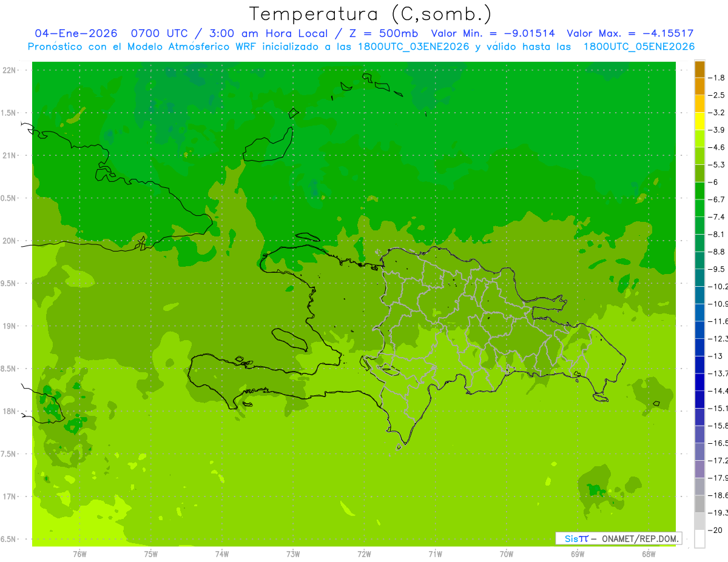
Task: Click the "Temperatura (C,somb.)" chart title
Action: pyautogui.click(x=371, y=14)
